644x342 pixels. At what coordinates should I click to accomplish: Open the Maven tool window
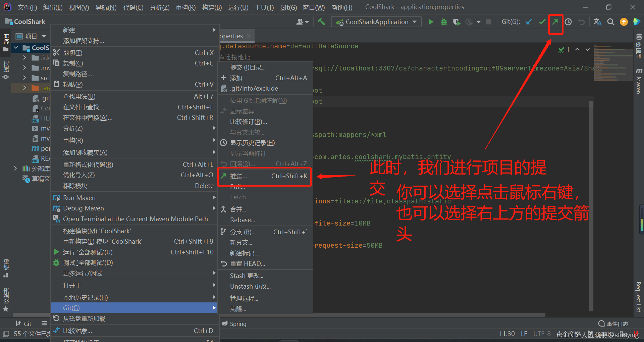639,81
